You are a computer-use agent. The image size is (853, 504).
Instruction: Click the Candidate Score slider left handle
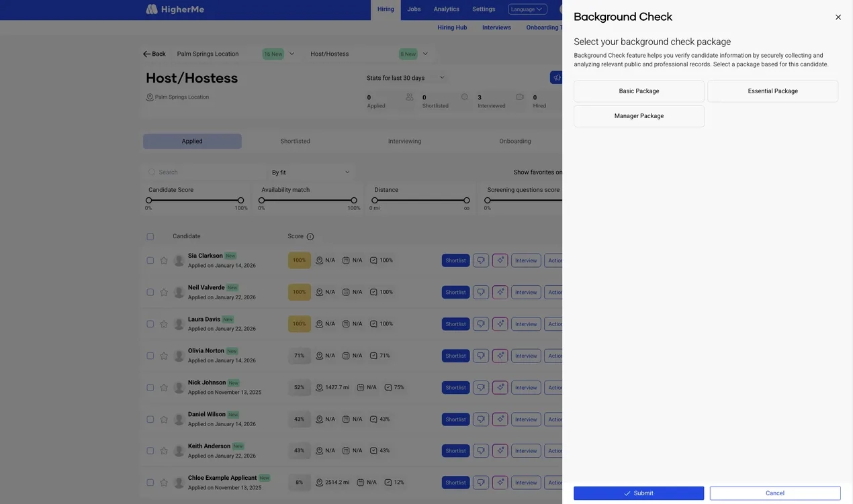tap(149, 200)
